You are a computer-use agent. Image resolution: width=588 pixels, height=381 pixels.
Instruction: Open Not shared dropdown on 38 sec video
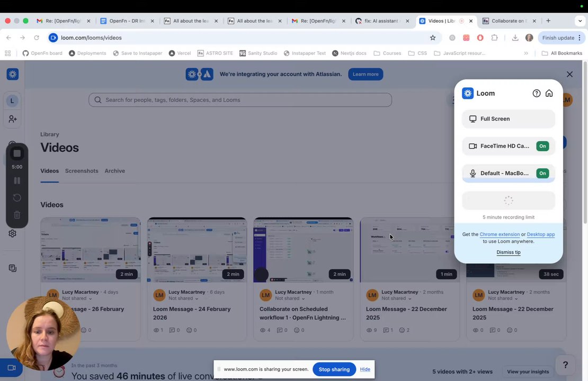[x=503, y=298]
